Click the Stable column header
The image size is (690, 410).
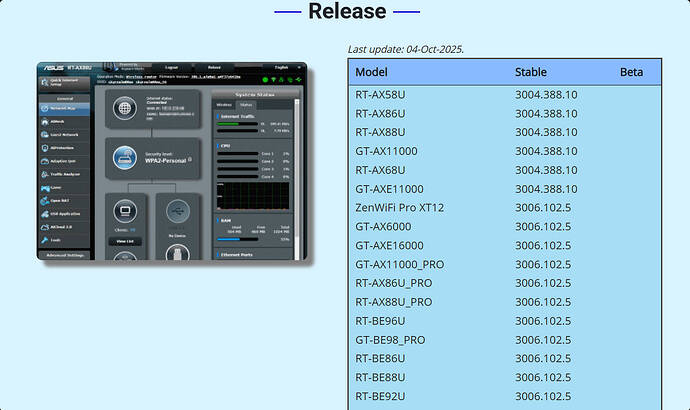tap(530, 72)
